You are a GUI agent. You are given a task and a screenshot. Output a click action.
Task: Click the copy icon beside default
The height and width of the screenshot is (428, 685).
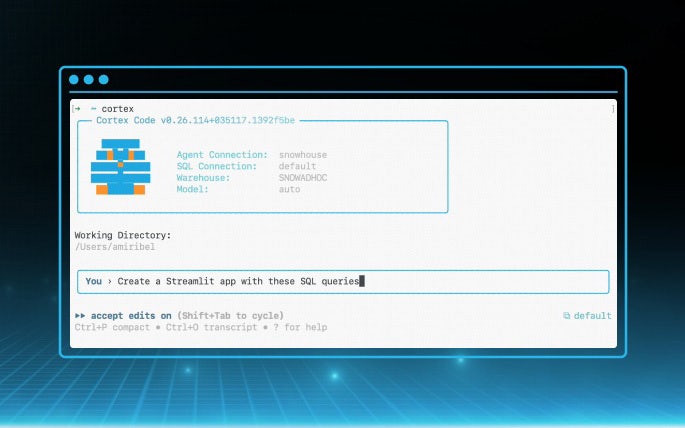(566, 316)
